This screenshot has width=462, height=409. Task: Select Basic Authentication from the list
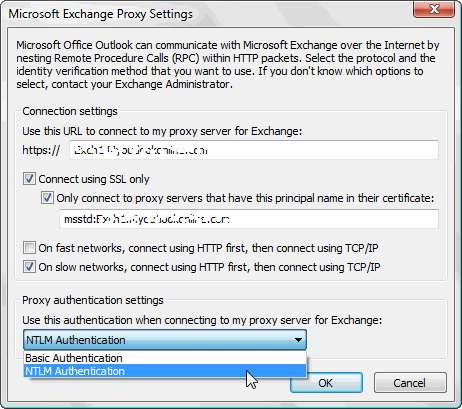[165, 358]
